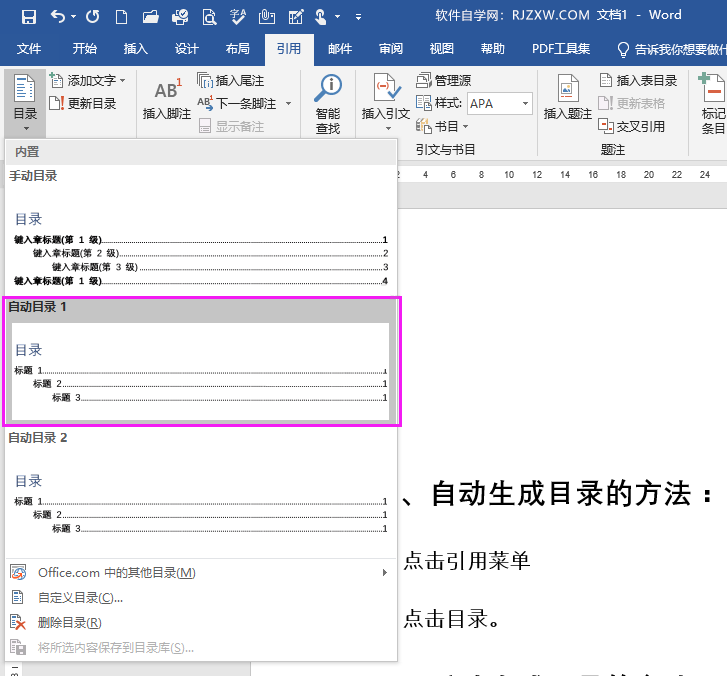Open the 帮助 tab
Image resolution: width=727 pixels, height=676 pixels.
(492, 49)
